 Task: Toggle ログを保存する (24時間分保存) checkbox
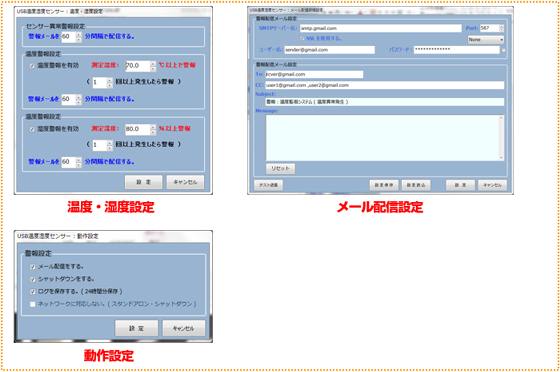[x=32, y=292]
